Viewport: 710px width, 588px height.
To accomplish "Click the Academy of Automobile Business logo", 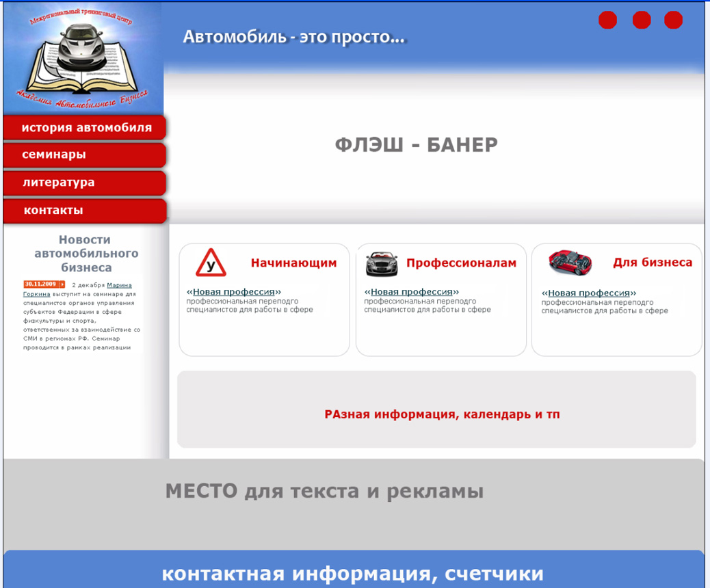I will 81,58.
